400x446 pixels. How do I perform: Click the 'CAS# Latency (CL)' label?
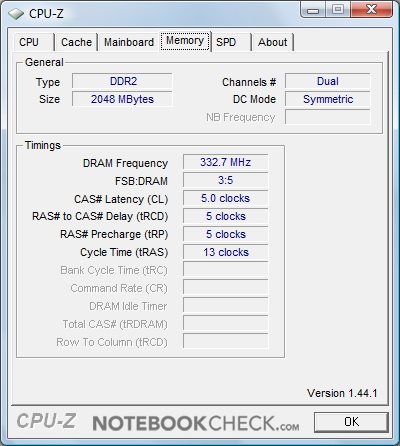[x=121, y=199]
